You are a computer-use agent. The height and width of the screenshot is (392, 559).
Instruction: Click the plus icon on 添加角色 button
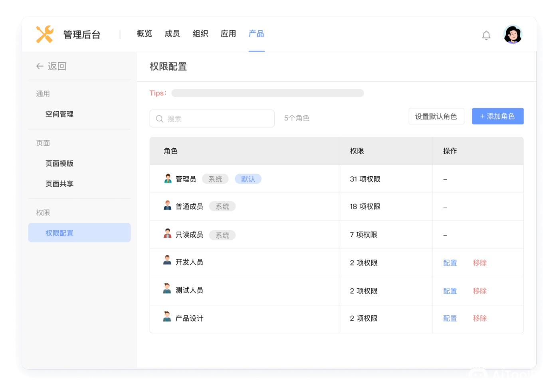(481, 116)
